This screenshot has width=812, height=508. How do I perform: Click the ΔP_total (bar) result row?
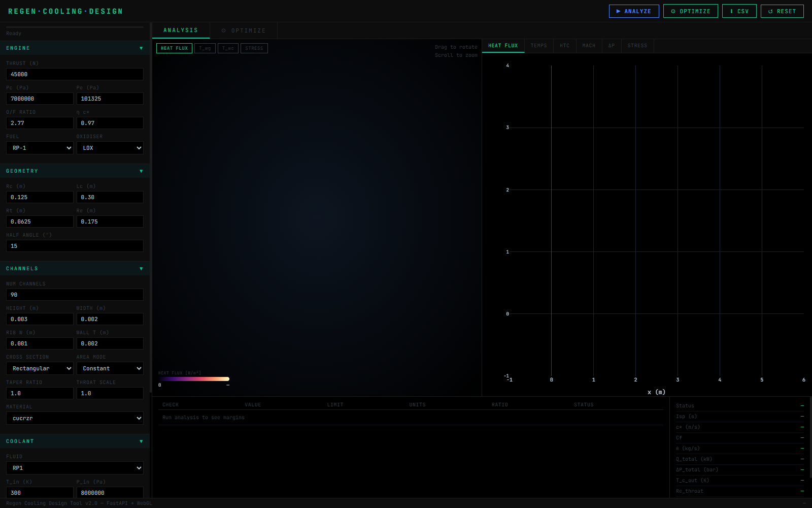pyautogui.click(x=740, y=470)
